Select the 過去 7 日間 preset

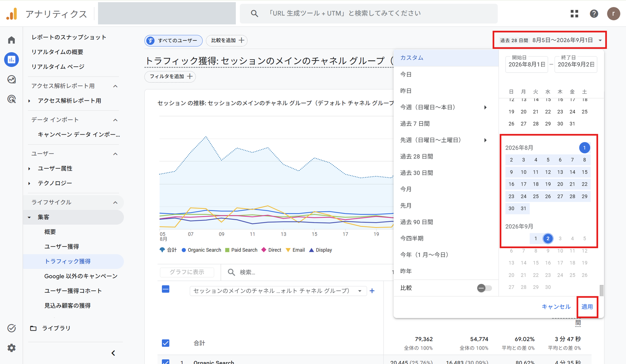pyautogui.click(x=446, y=124)
